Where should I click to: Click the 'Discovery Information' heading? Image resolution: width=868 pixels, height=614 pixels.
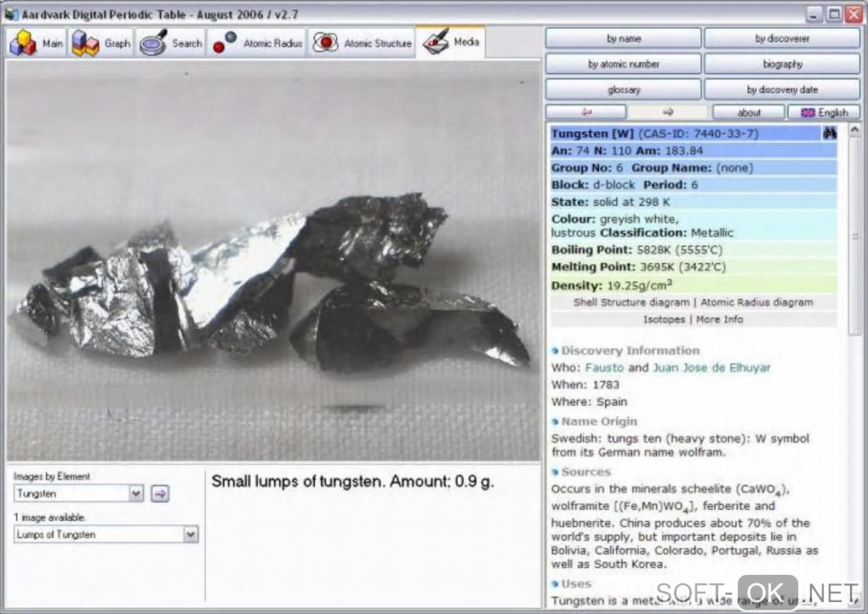(630, 350)
